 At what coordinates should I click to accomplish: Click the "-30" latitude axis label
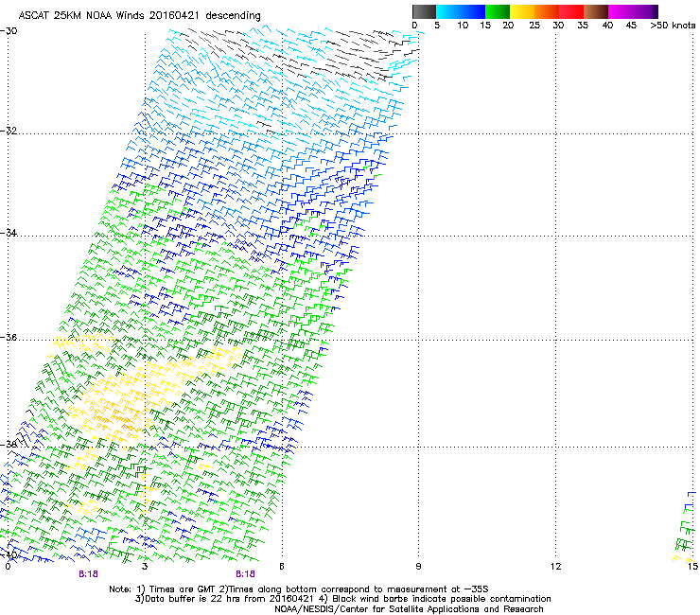(9, 31)
